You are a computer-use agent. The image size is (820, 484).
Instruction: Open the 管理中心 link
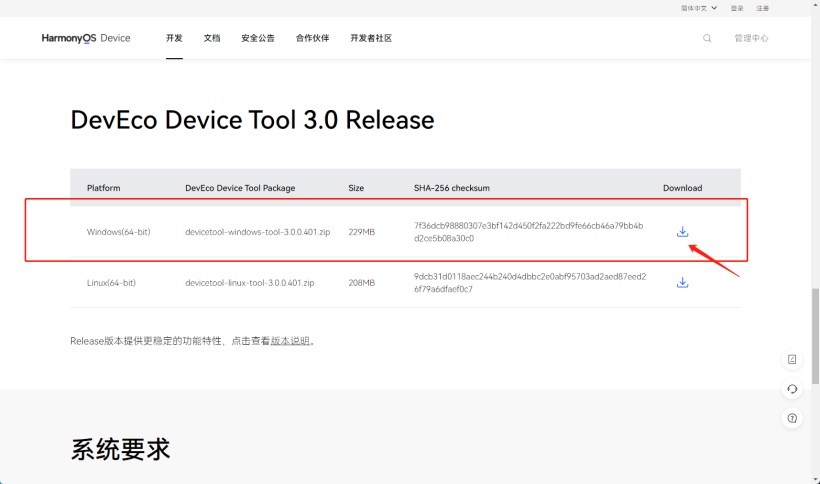pyautogui.click(x=751, y=38)
